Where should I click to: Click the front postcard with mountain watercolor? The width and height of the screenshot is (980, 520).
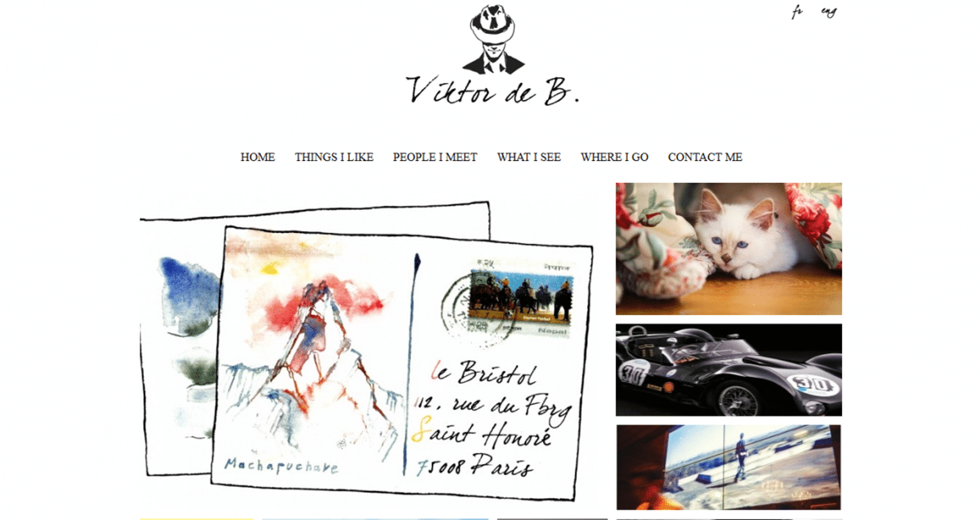click(x=402, y=363)
